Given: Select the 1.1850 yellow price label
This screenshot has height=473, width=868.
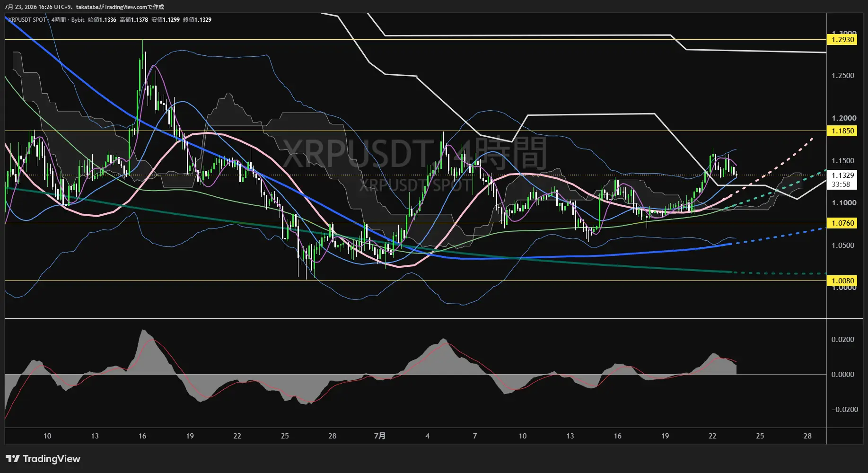Looking at the screenshot, I should pyautogui.click(x=842, y=131).
